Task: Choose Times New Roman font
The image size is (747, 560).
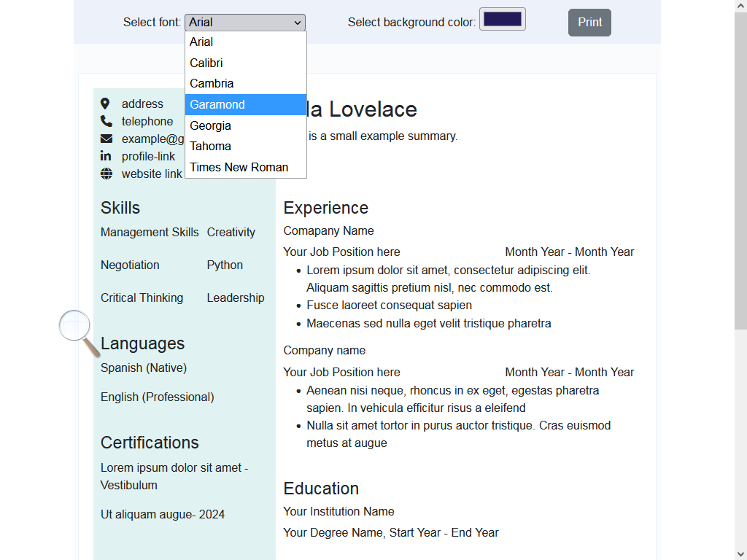Action: tap(246, 167)
